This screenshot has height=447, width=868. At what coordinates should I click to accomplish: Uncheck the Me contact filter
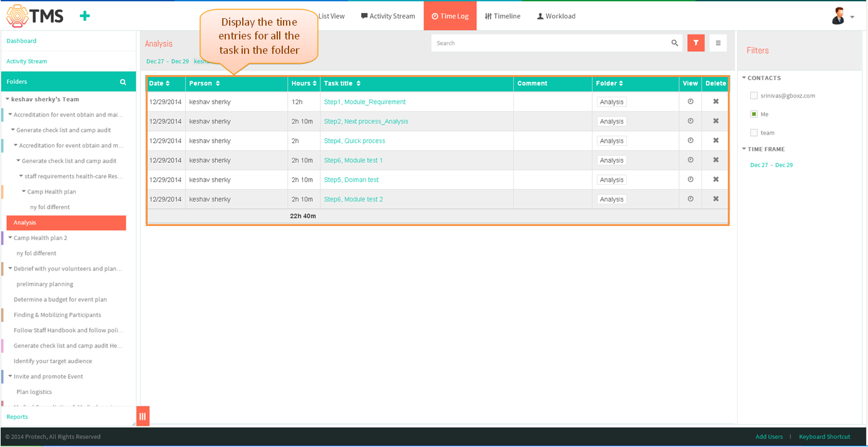[754, 114]
